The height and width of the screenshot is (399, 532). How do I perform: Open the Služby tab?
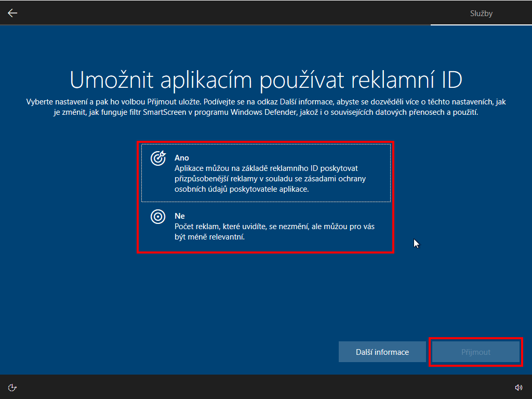481,13
